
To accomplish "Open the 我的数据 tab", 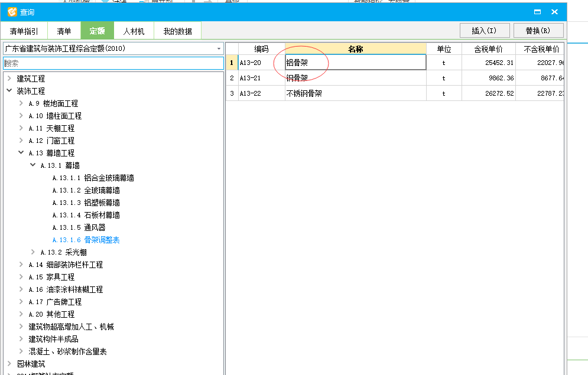I will coord(178,31).
